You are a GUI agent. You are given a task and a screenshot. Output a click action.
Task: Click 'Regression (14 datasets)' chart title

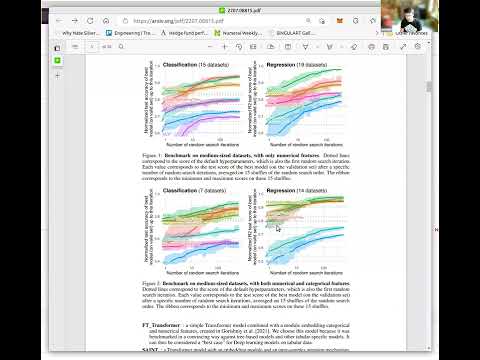(x=297, y=190)
